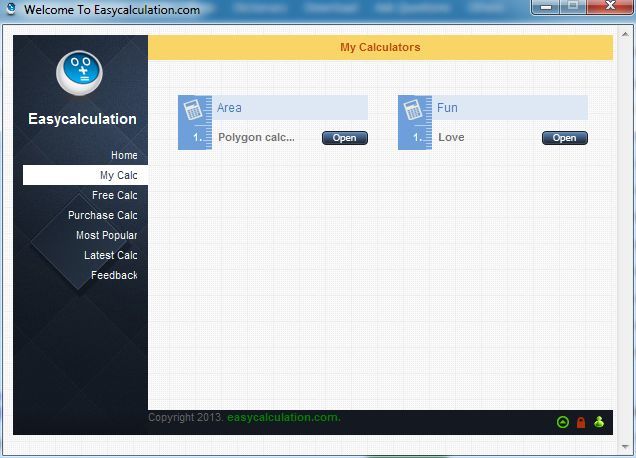Click the Area category header
The image size is (636, 458).
[x=290, y=108]
